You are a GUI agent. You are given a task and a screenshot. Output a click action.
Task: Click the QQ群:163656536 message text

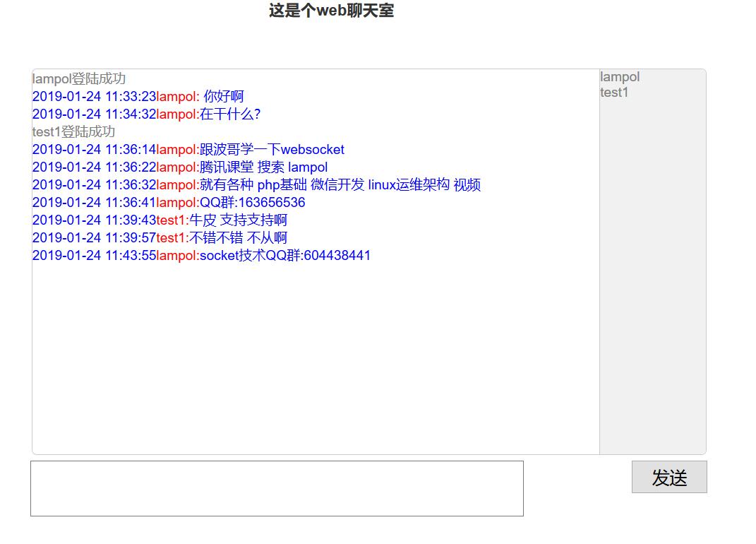(x=252, y=203)
